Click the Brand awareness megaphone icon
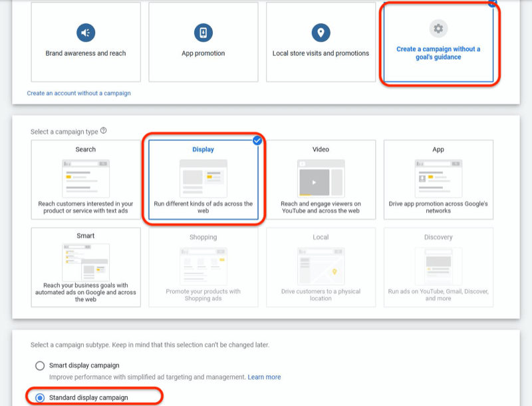Viewport: 532px width, 406px height. (86, 33)
